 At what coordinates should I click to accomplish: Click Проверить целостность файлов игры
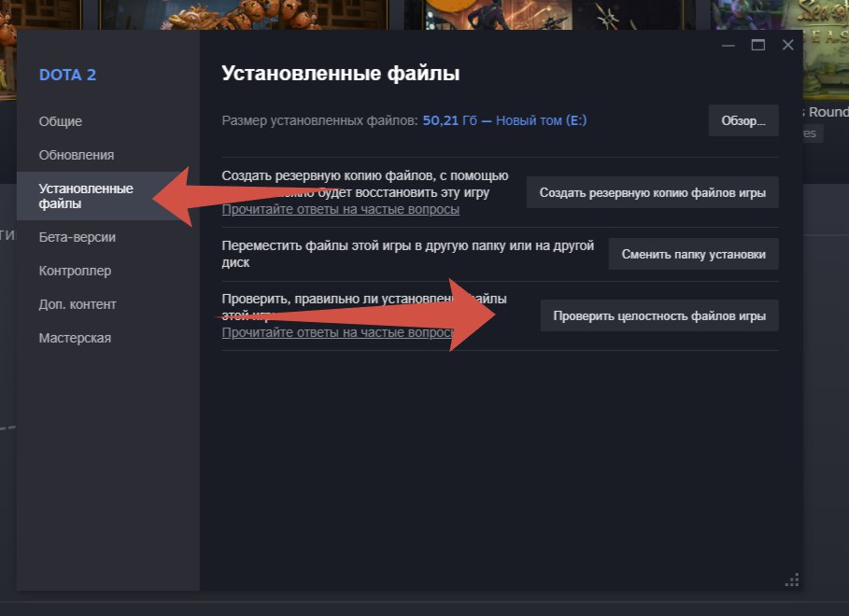(659, 315)
